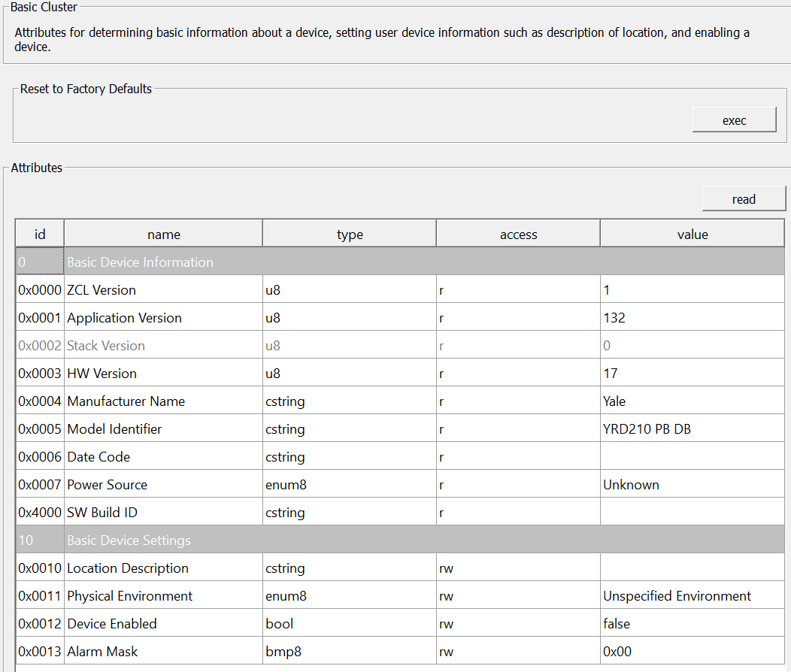
Task: Click the Location Description value cell
Action: (692, 568)
